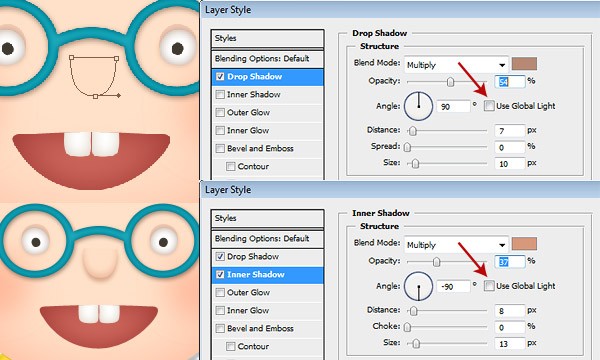
Task: Enable Bevel and Emboss checkbox in top dialog
Action: click(220, 148)
